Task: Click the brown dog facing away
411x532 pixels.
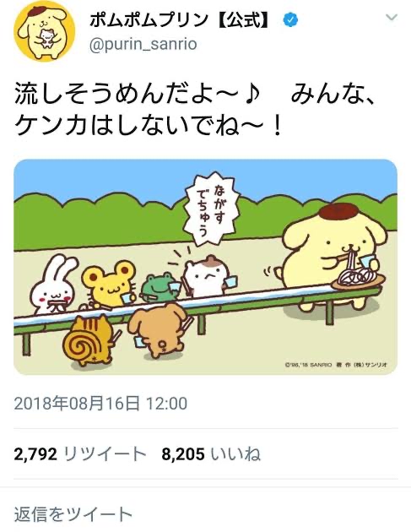Action: [x=159, y=331]
